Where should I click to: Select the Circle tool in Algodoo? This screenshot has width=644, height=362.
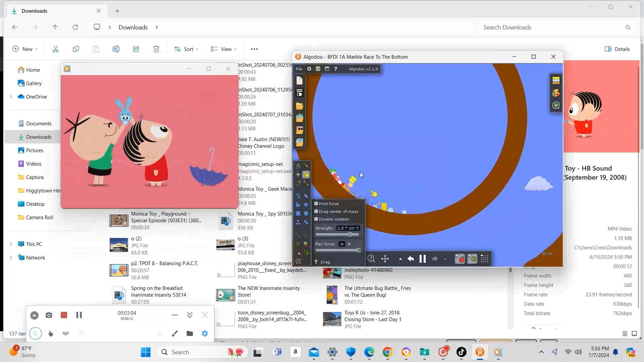point(306,213)
